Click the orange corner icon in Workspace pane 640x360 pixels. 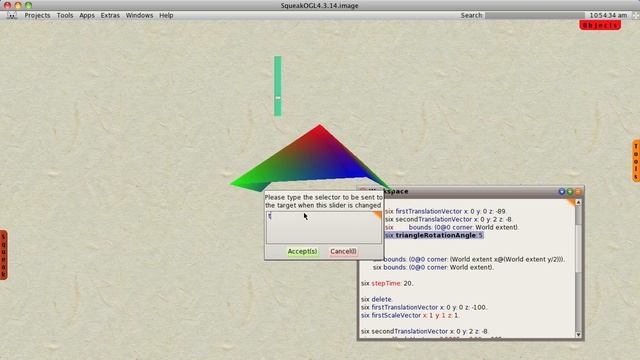point(571,202)
